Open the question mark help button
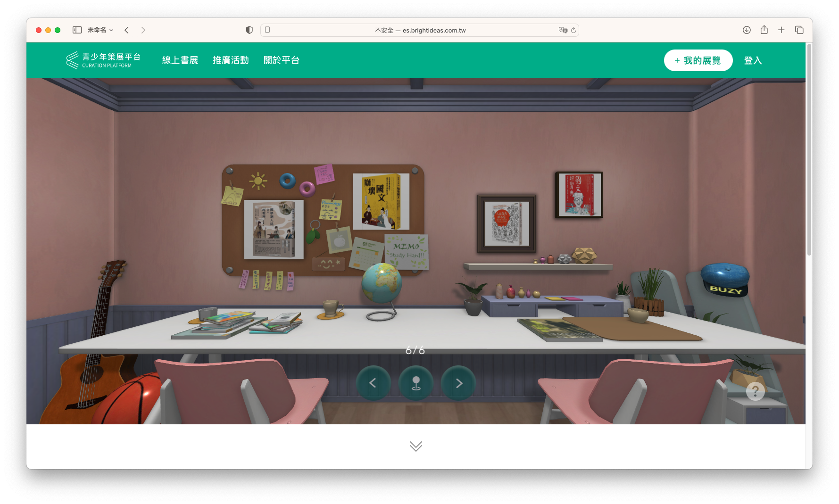 [755, 391]
